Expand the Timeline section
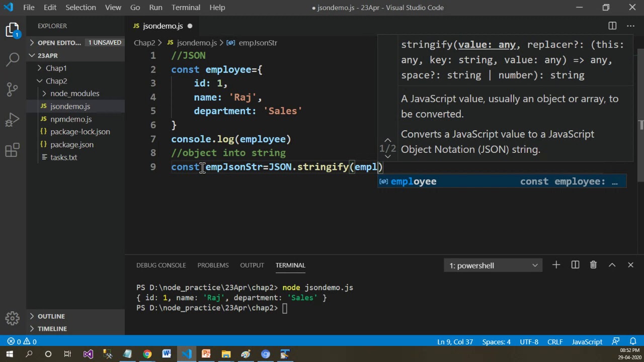This screenshot has width=644, height=362. (x=75, y=329)
